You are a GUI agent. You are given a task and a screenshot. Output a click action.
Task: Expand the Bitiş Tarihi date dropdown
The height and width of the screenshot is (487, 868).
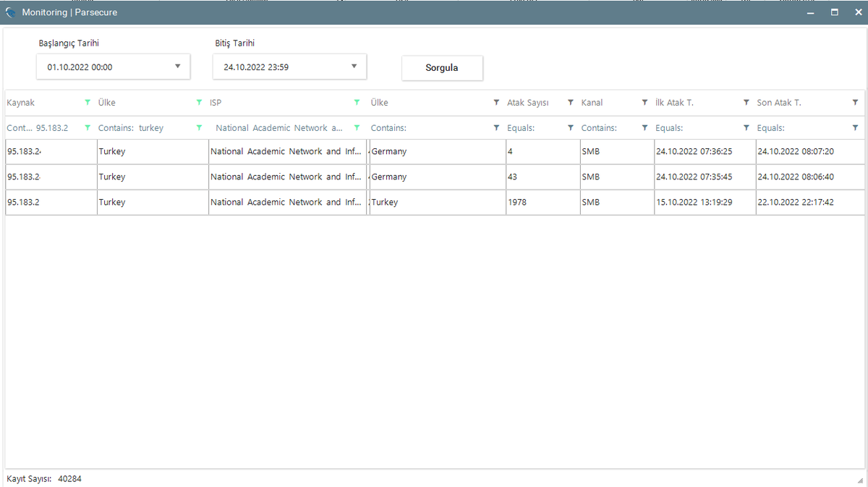tap(354, 67)
